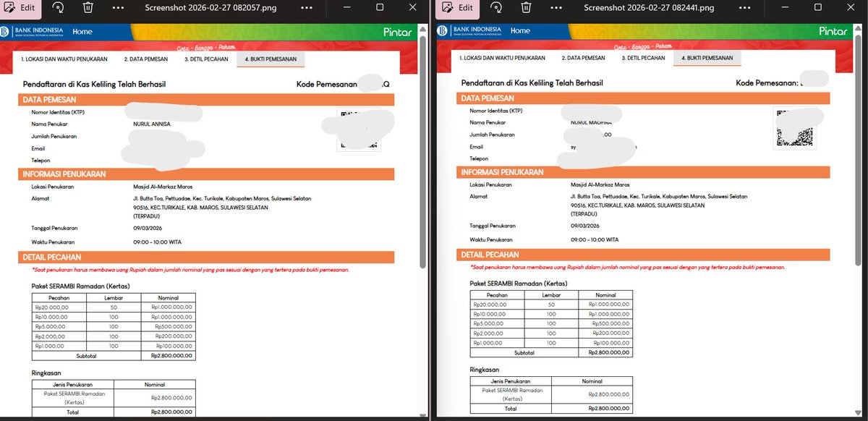The image size is (868, 421).
Task: Rotate the image in the 082441.png window
Action: click(496, 8)
